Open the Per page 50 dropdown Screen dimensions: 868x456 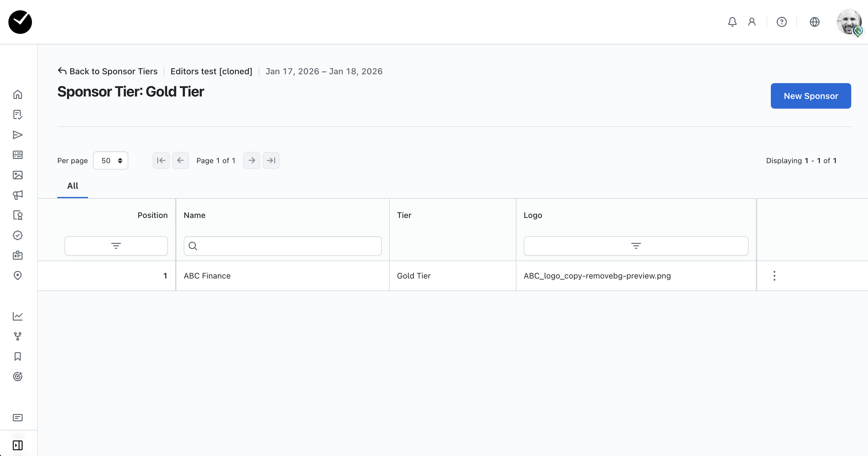click(x=111, y=161)
